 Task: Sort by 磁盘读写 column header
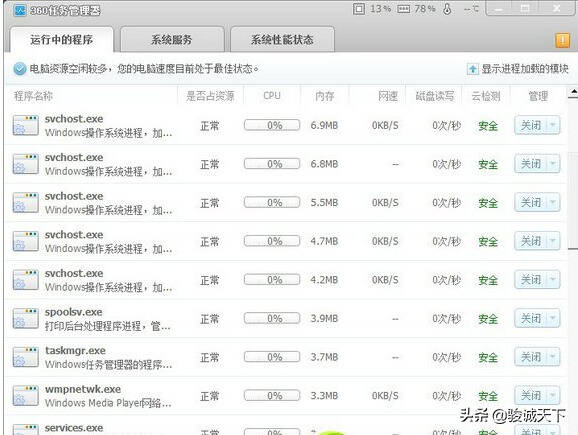[435, 96]
